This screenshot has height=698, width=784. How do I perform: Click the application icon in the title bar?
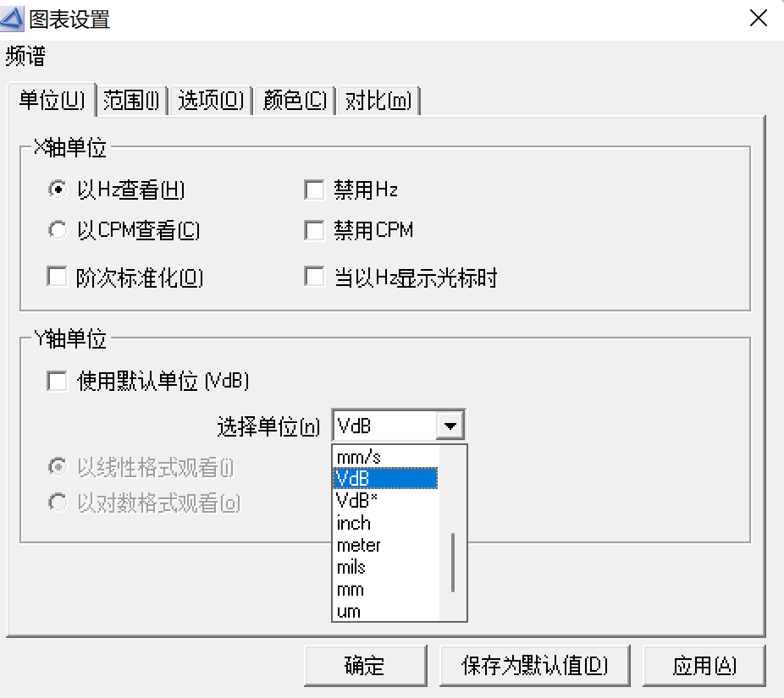(x=12, y=17)
